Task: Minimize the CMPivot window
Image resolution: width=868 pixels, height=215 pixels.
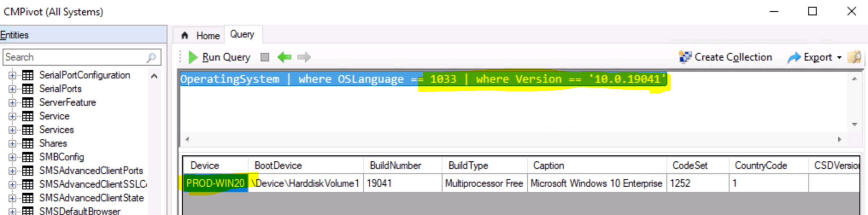Action: tap(774, 12)
